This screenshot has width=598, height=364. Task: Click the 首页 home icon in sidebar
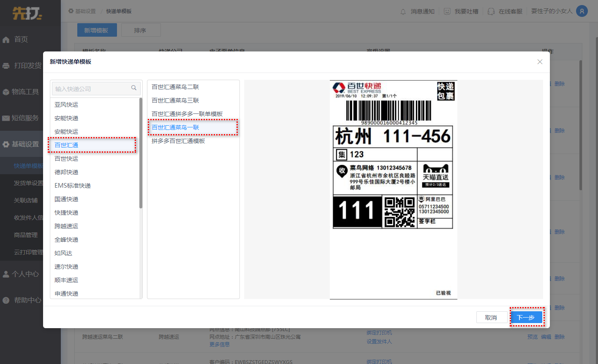(x=6, y=40)
